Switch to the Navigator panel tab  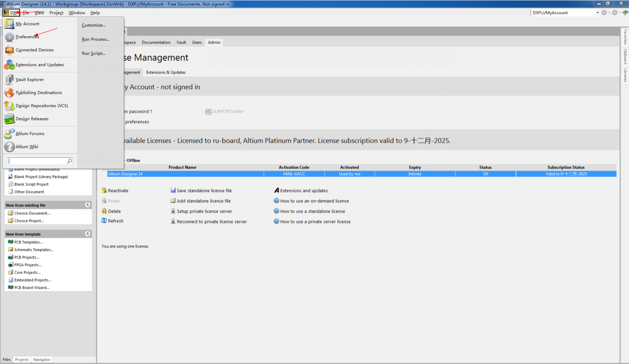coord(42,360)
